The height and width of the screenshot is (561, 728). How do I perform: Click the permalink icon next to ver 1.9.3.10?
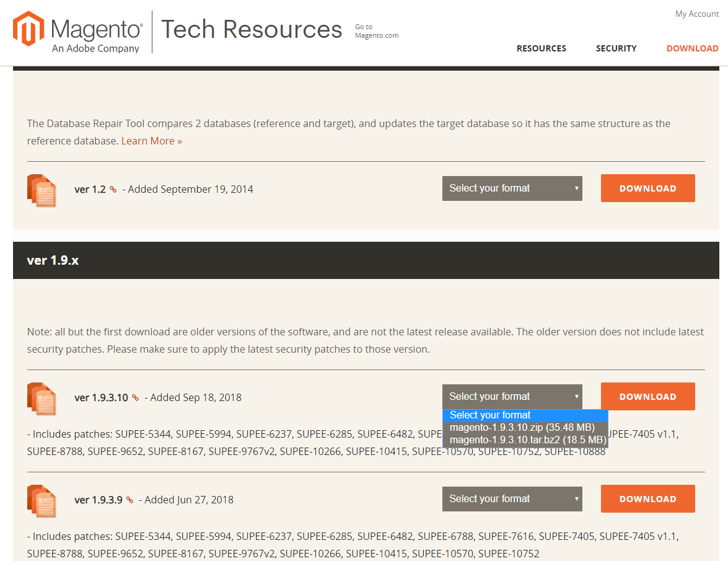coord(135,398)
